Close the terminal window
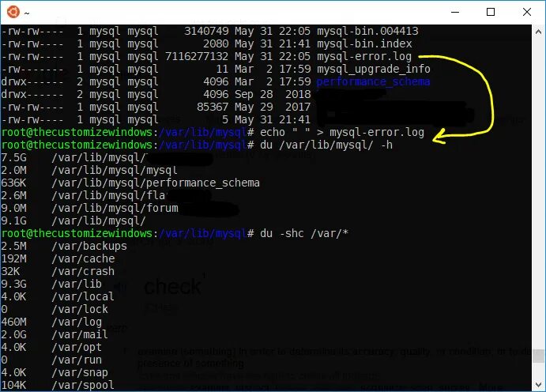This screenshot has height=392, width=546. [x=527, y=12]
